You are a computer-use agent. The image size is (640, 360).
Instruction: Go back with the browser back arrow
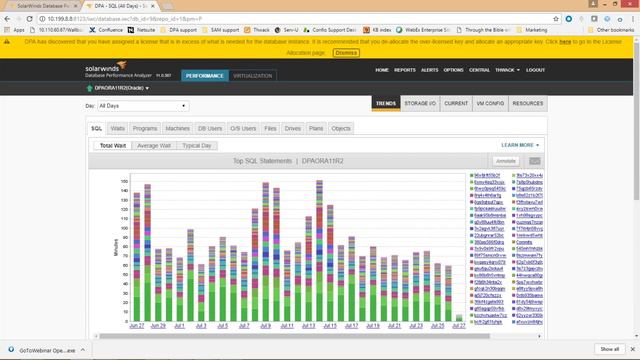coord(7,19)
